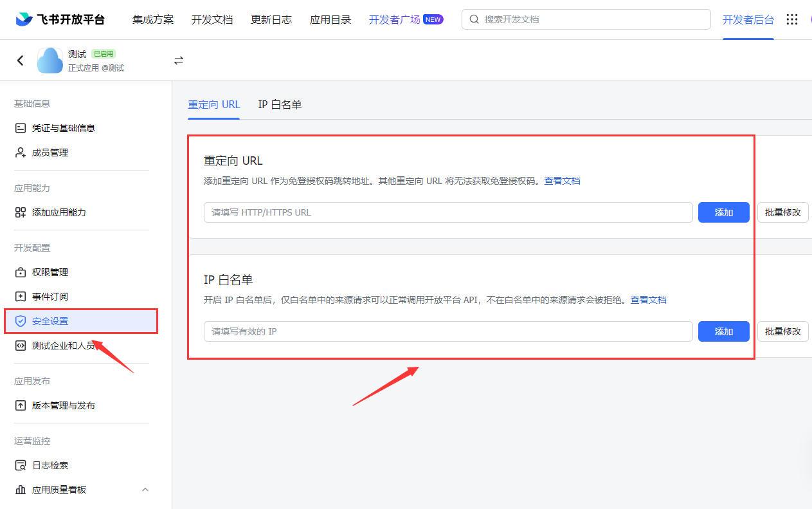
Task: Click the switch-app swap arrows icon
Action: (179, 60)
